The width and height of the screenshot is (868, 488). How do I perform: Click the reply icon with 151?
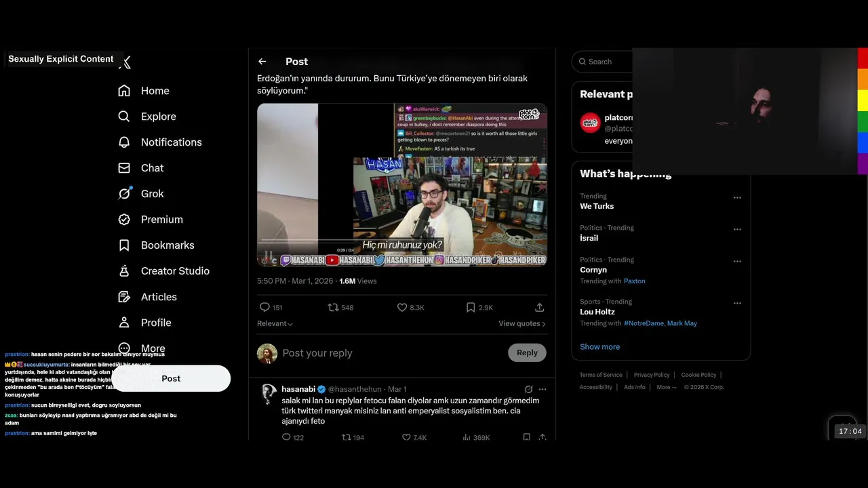pos(265,307)
